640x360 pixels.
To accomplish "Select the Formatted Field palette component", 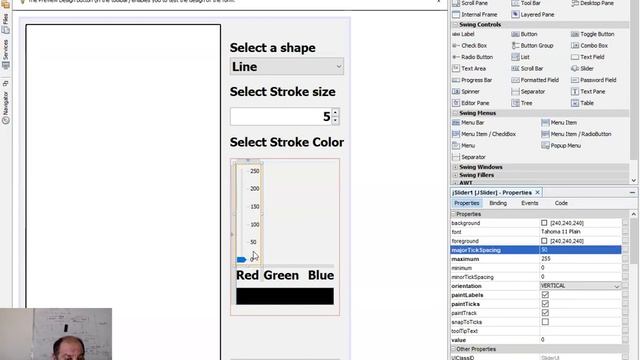I will (535, 80).
